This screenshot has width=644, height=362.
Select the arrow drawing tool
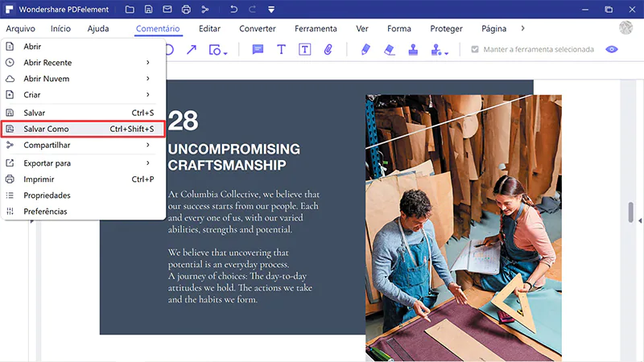coord(192,50)
